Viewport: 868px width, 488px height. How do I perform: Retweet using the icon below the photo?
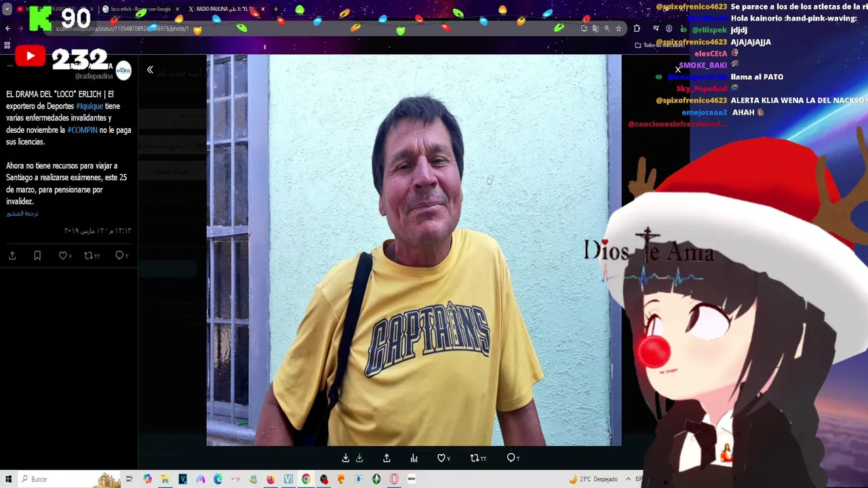click(478, 458)
